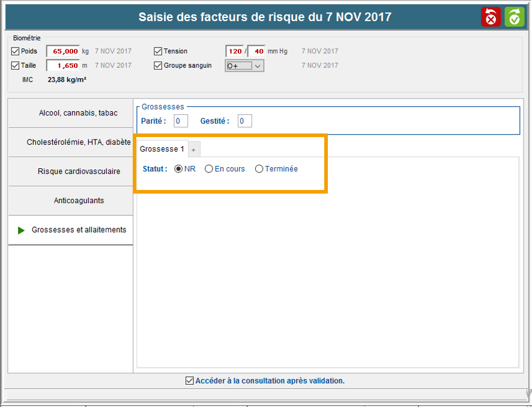Set pregnancy status to Terminée
Viewport: 532px width, 407px height.
tap(259, 169)
